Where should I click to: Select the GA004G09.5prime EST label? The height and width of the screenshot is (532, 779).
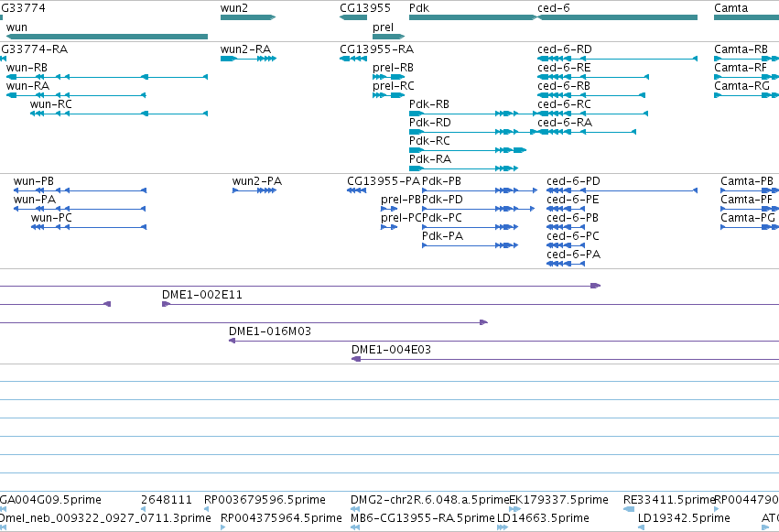coord(50,500)
